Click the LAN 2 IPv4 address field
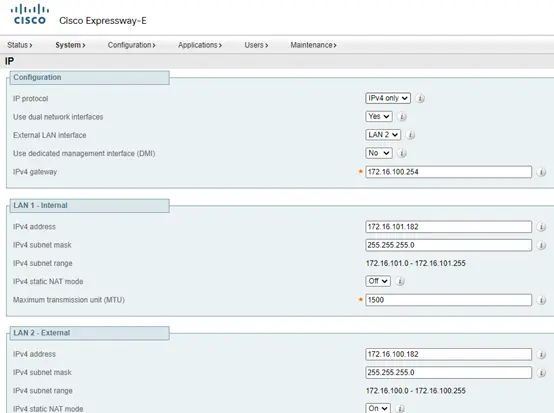Image resolution: width=554 pixels, height=413 pixels. pos(448,354)
